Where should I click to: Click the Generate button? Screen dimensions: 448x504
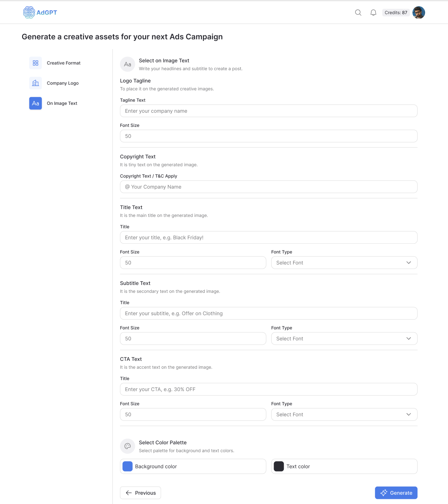point(396,493)
